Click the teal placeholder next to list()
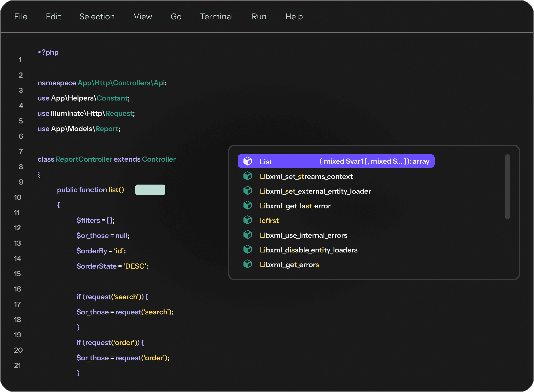 pos(150,190)
